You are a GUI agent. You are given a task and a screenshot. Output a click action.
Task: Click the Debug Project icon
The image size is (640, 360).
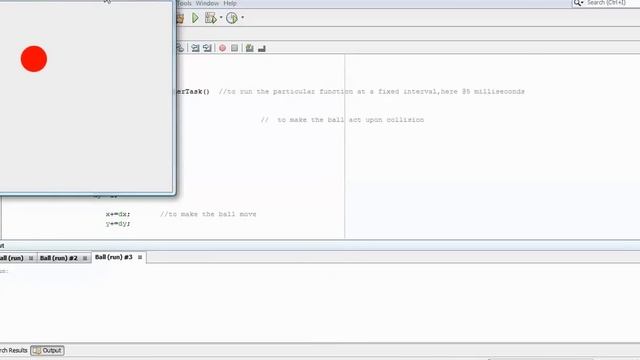click(210, 18)
